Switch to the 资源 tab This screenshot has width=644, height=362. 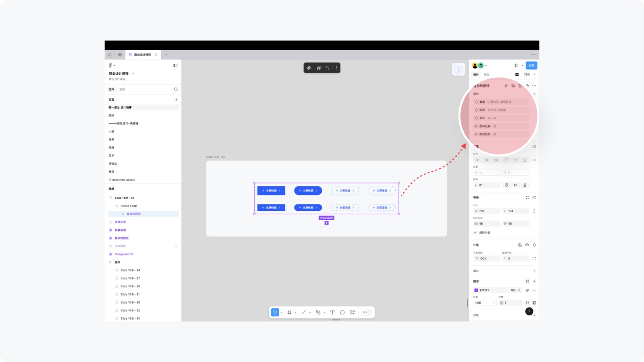tap(122, 89)
